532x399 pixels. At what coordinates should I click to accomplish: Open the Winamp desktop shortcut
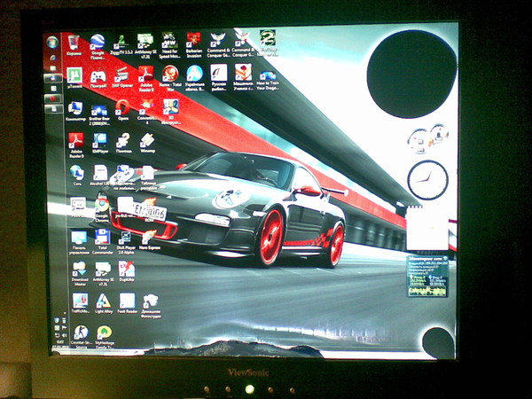tap(147, 142)
